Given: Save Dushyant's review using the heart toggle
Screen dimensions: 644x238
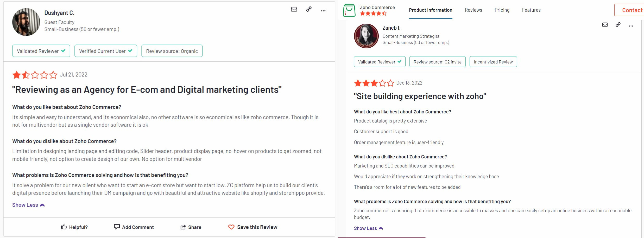Looking at the screenshot, I should tap(231, 227).
